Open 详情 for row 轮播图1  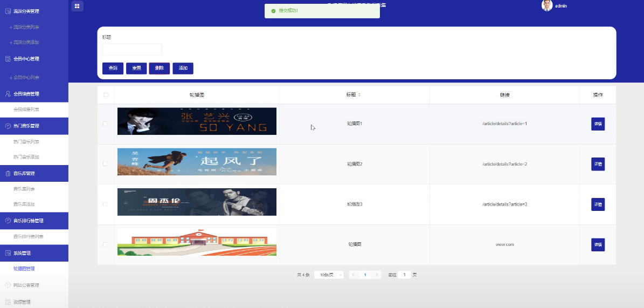598,124
